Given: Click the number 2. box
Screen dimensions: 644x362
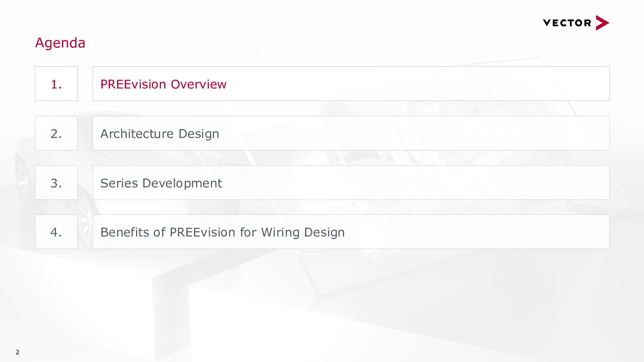Looking at the screenshot, I should point(56,133).
